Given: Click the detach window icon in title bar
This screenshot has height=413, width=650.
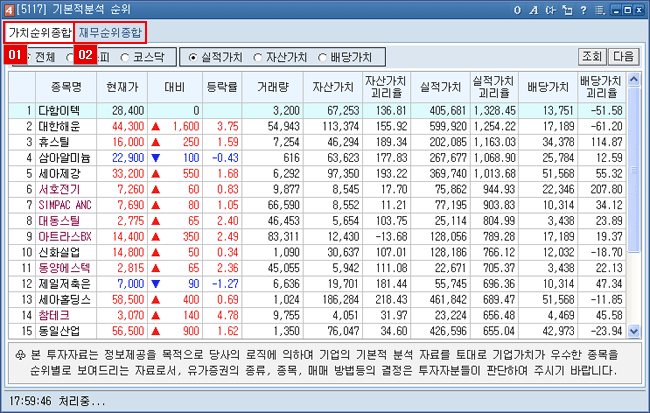Looking at the screenshot, I should pyautogui.click(x=567, y=9).
